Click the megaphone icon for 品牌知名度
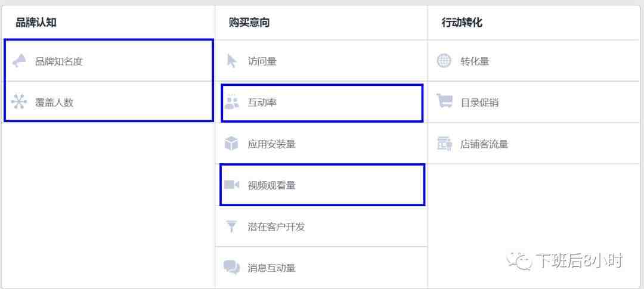The width and height of the screenshot is (644, 289). 19,61
